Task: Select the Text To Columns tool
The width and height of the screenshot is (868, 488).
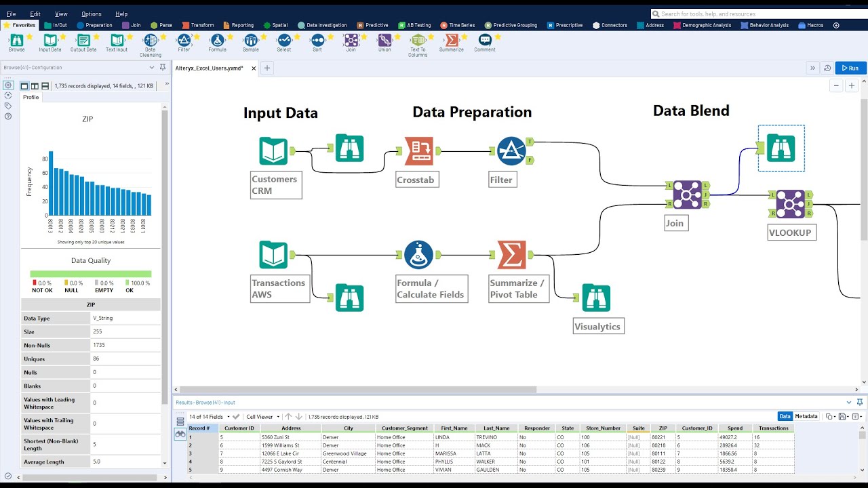Action: tap(418, 42)
